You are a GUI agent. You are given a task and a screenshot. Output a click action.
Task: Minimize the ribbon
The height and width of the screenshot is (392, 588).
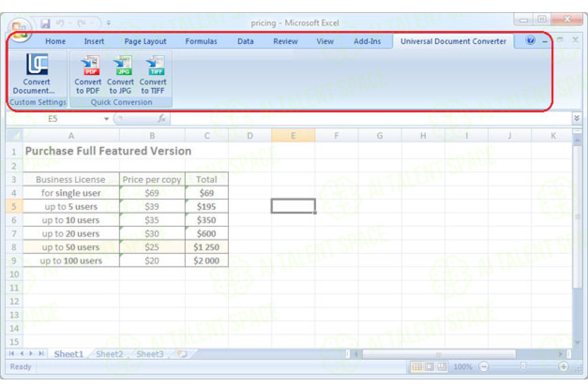click(545, 41)
